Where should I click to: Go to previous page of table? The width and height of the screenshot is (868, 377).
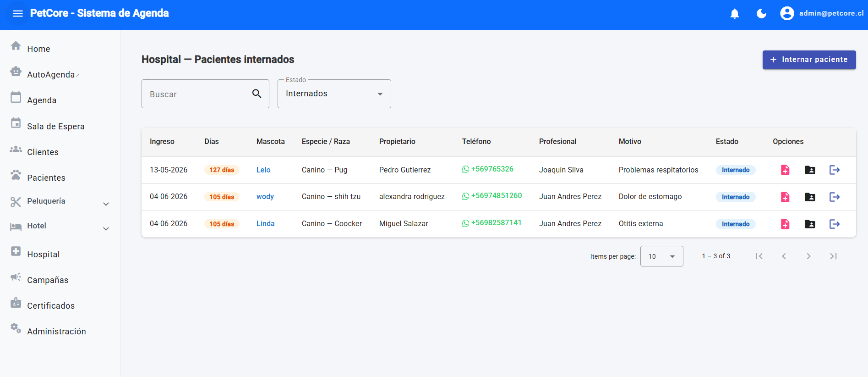[x=784, y=256]
